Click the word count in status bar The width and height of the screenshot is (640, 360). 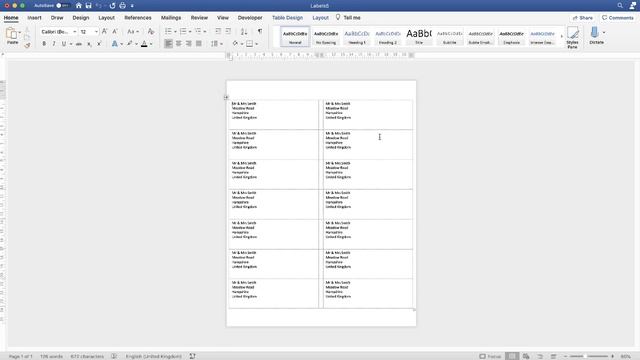[x=51, y=356]
